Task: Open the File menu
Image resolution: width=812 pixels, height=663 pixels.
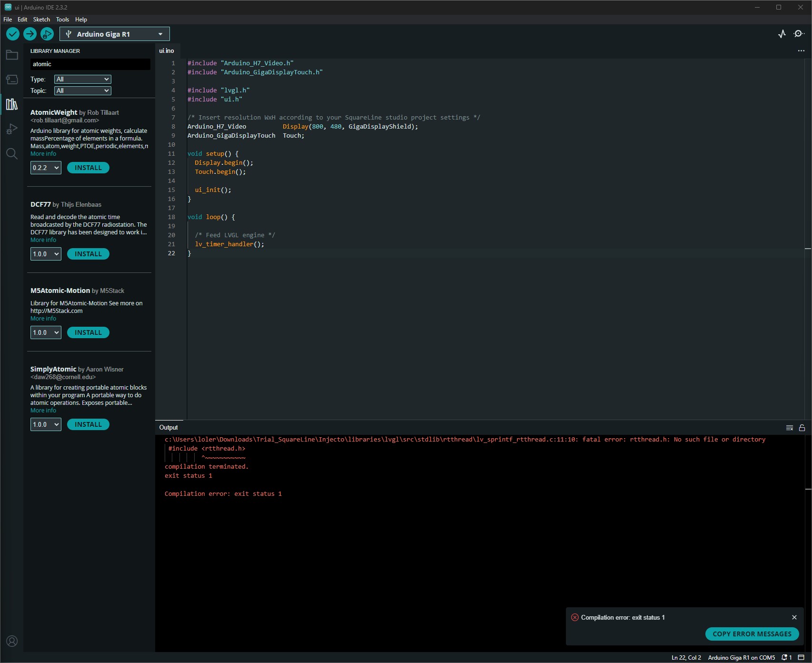Action: pos(8,20)
